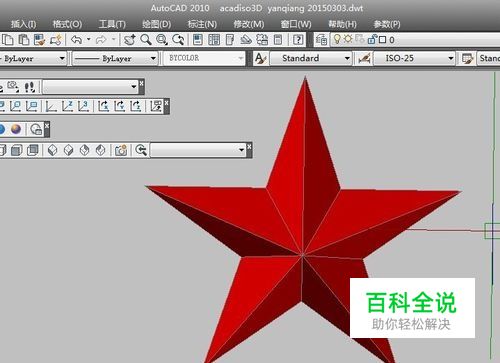The image size is (500, 363).
Task: Open the Layer Properties Manager icon
Action: click(x=321, y=40)
